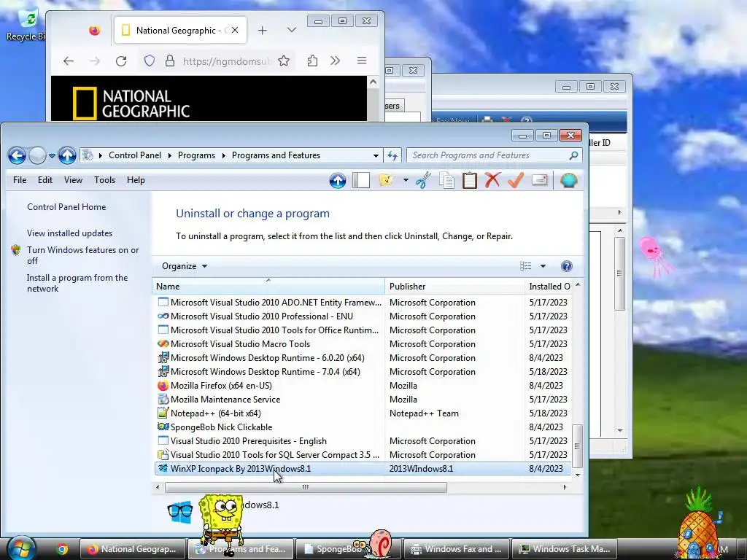The height and width of the screenshot is (560, 747).
Task: Expand breadcrumb arrow after Control Panel
Action: 169,156
